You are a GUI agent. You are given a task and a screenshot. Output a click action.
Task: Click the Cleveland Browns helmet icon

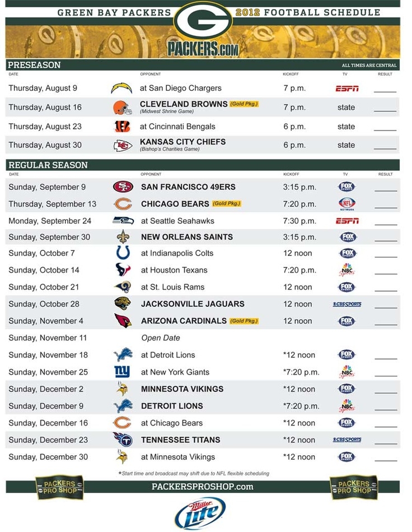pyautogui.click(x=122, y=108)
